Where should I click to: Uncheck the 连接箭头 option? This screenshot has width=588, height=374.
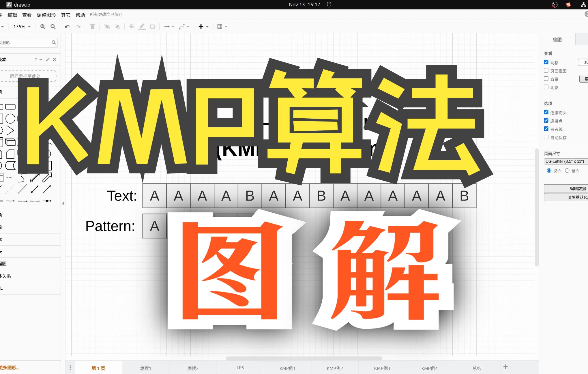(x=546, y=112)
